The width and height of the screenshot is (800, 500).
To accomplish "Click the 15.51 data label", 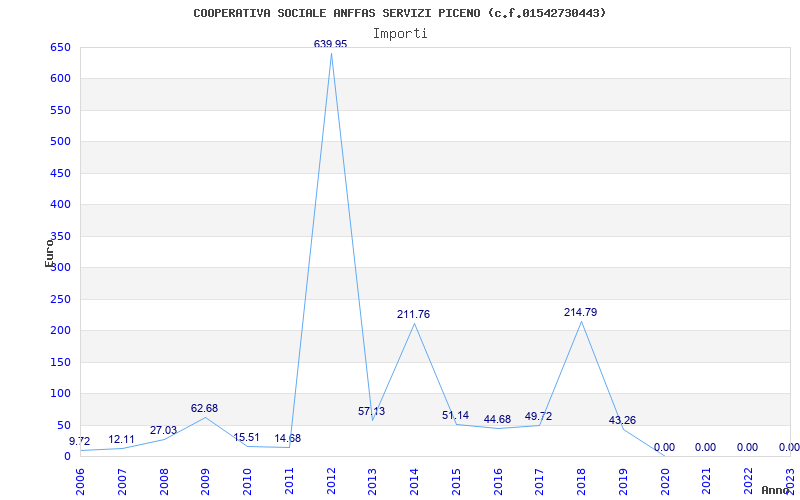I will [246, 437].
